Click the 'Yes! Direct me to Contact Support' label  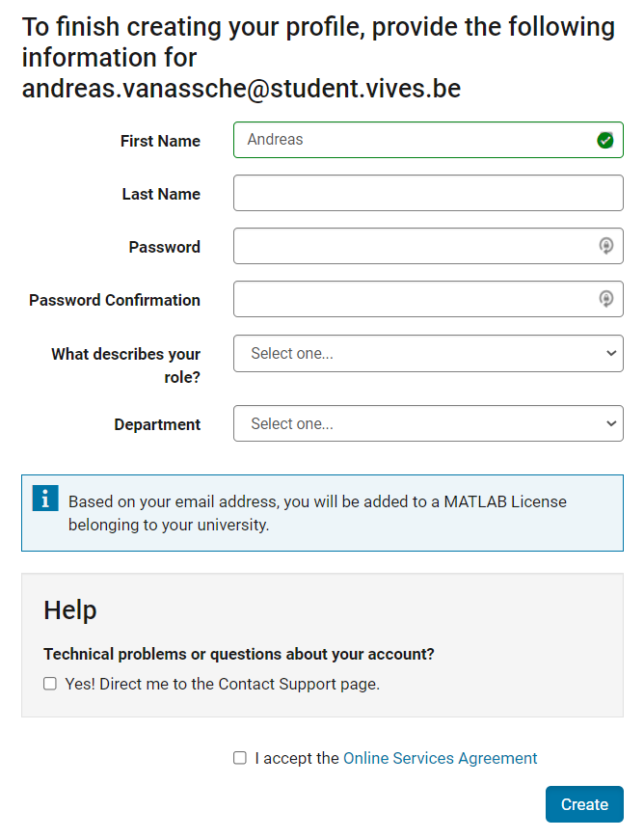tap(223, 684)
